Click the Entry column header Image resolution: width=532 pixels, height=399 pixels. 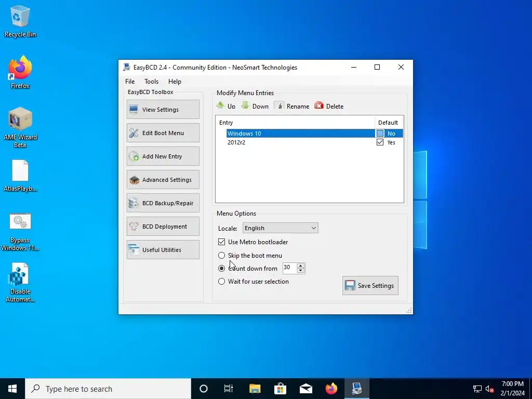295,123
